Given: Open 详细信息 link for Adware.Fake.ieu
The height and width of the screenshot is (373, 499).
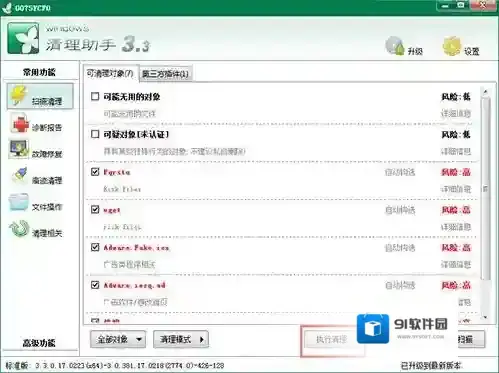Looking at the screenshot, I should (456, 265).
